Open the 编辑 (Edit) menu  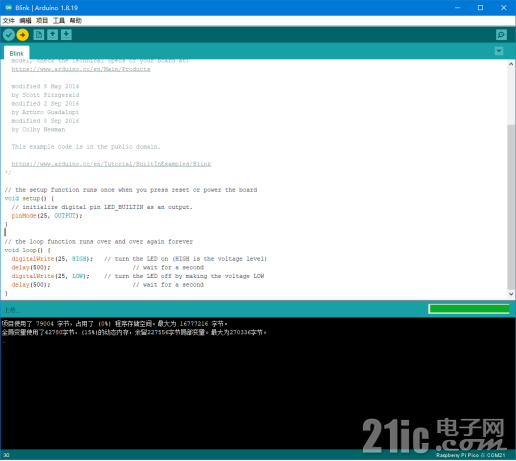click(25, 21)
